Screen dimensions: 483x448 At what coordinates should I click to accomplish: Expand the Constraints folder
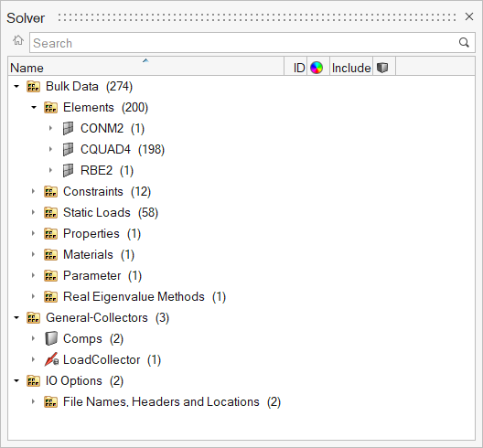[33, 191]
